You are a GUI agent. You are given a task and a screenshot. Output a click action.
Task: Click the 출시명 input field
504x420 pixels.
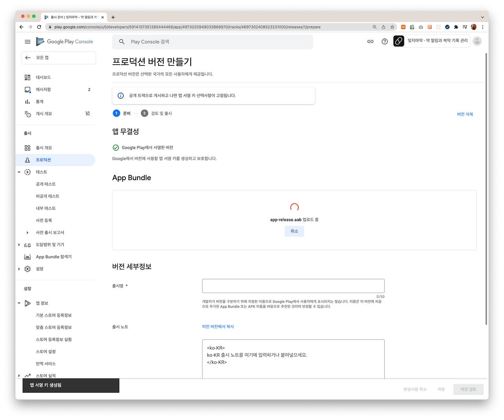(293, 286)
